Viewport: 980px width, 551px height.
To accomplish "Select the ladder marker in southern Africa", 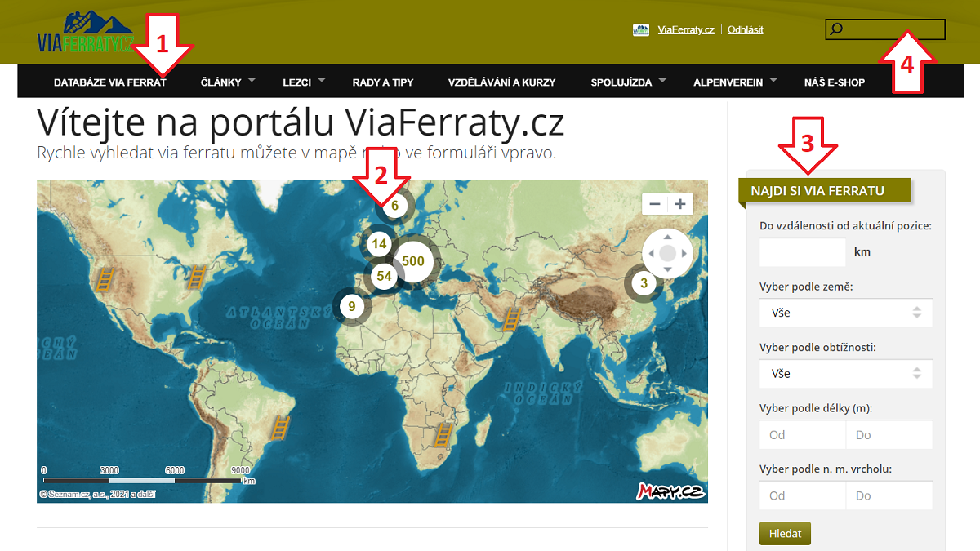I will pos(443,434).
